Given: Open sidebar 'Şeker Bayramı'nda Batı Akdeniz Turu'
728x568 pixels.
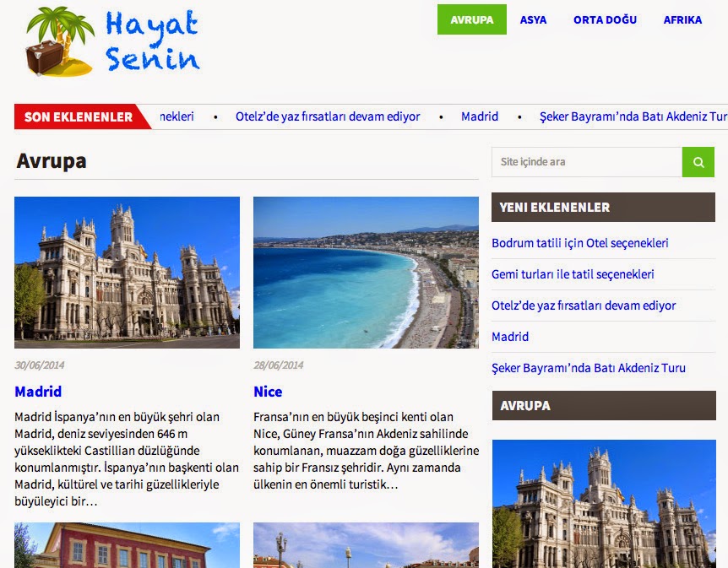Looking at the screenshot, I should pyautogui.click(x=589, y=368).
